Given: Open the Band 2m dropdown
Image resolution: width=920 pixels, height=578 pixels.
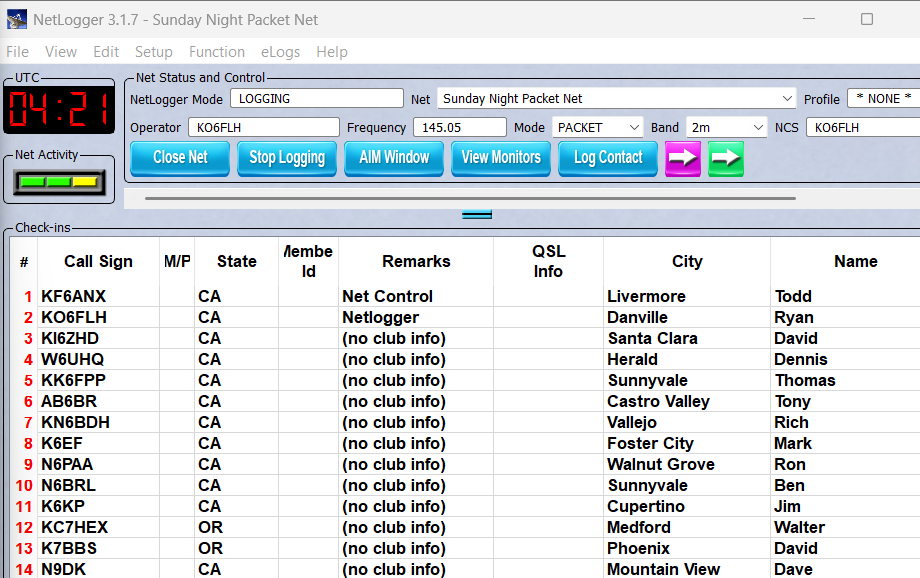Looking at the screenshot, I should click(x=756, y=128).
